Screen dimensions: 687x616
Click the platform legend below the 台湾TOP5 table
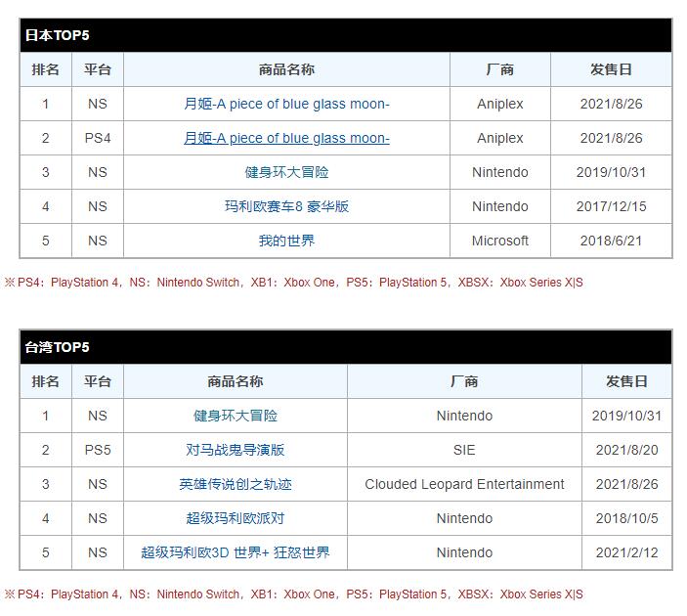[x=294, y=594]
